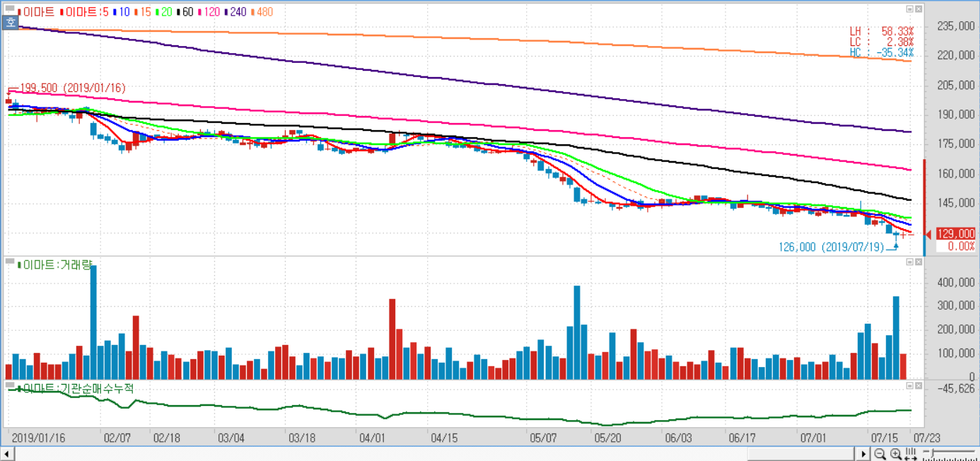Screen dimensions: 980x461
Task: Maximize the 기관순매수누적 pane
Action: [x=910, y=386]
